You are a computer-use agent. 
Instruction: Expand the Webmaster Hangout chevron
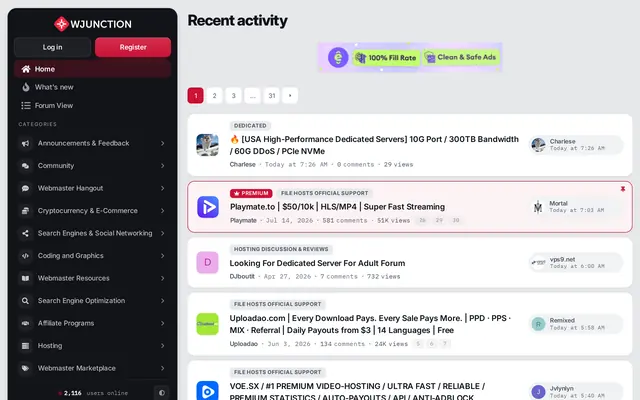(x=162, y=188)
